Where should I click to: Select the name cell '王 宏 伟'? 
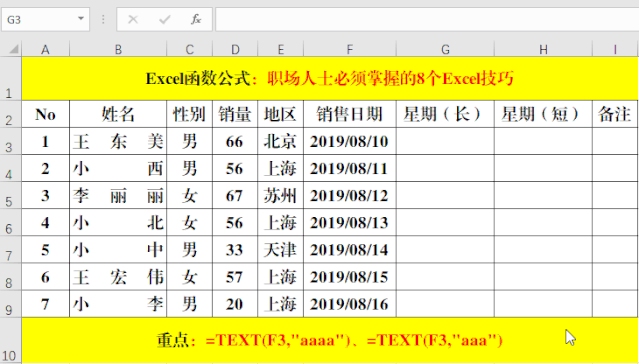[x=118, y=277]
